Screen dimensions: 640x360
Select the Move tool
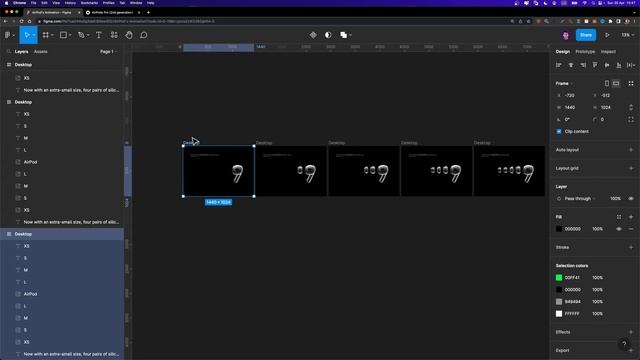pyautogui.click(x=27, y=35)
